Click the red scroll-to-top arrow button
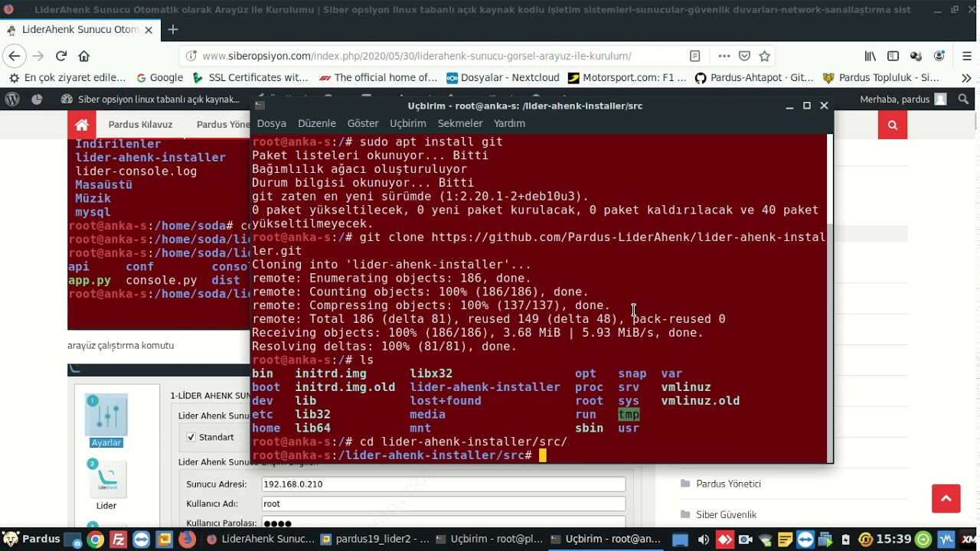 point(946,498)
